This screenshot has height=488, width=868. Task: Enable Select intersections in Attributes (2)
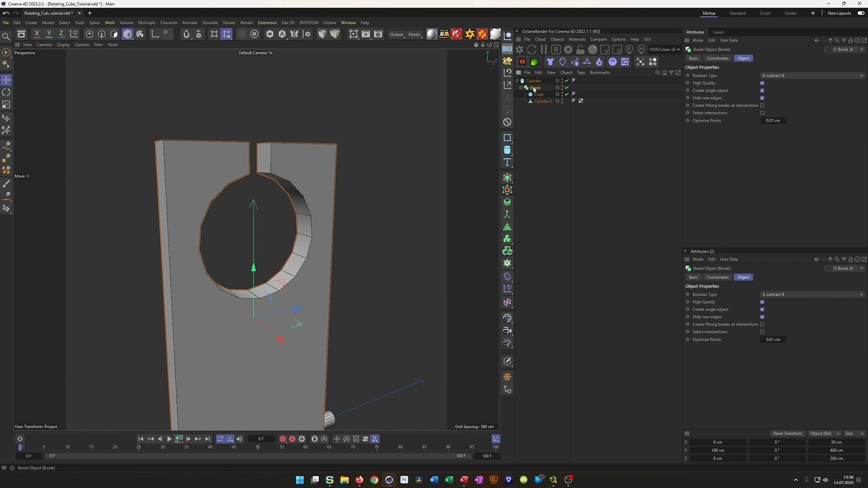tap(762, 332)
